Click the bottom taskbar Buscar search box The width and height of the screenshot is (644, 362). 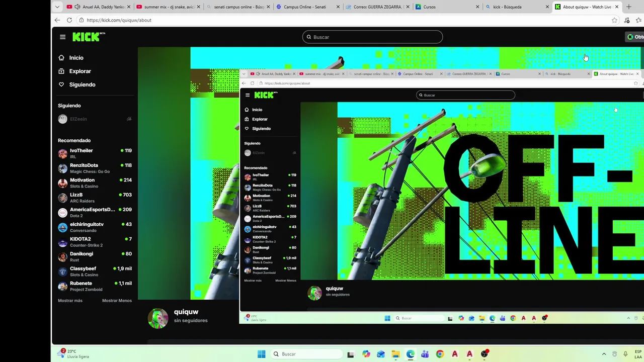coord(306,354)
